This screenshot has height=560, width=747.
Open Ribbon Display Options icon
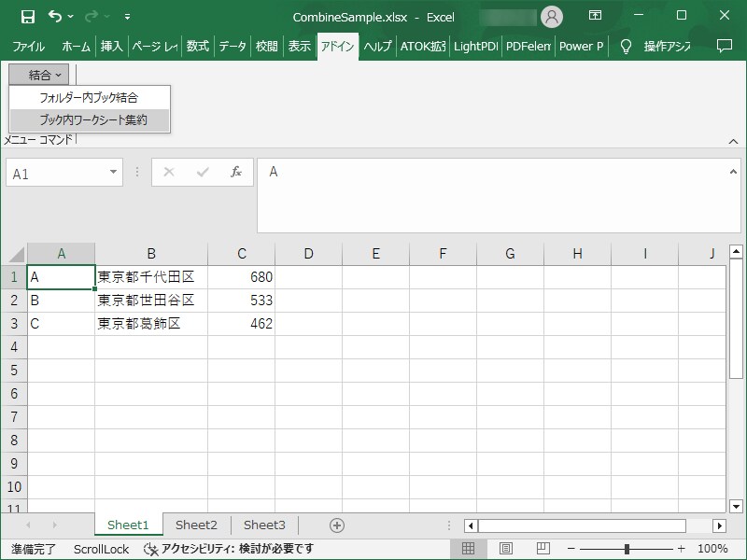click(x=595, y=16)
